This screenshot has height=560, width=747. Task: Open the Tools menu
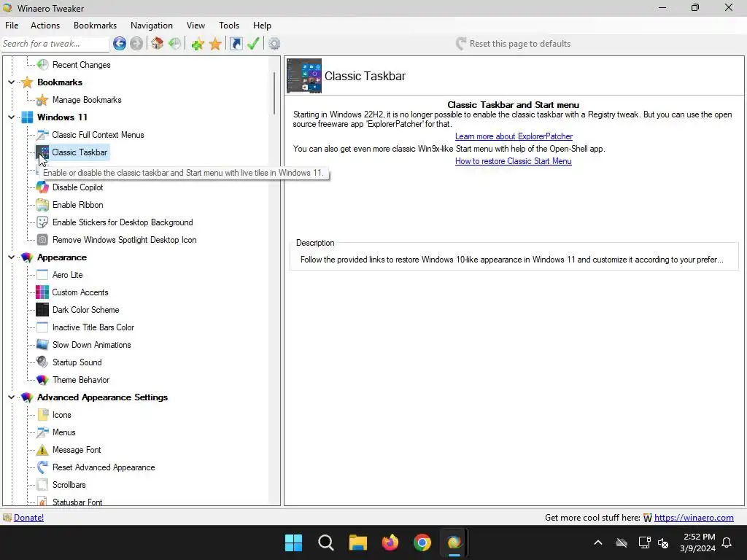pyautogui.click(x=229, y=26)
